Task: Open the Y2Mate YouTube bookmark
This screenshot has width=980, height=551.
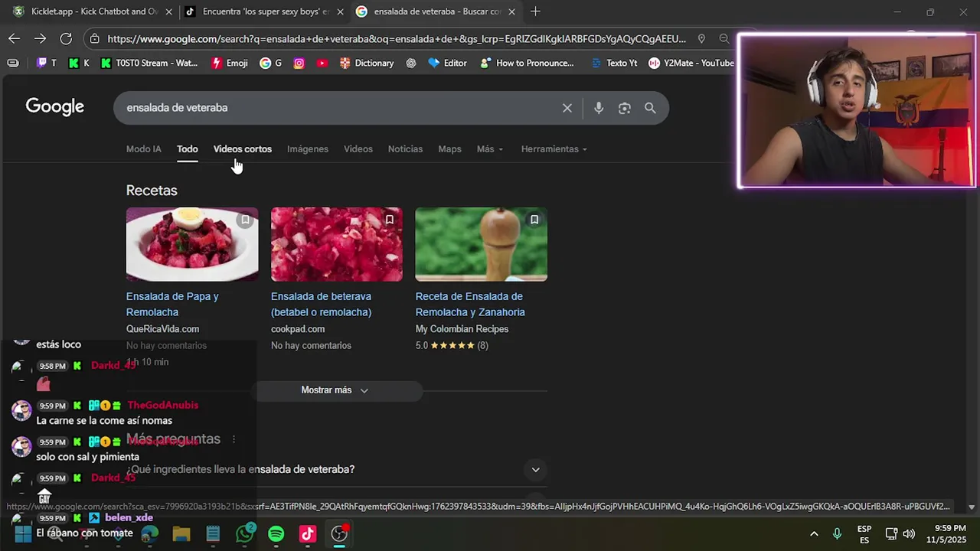Action: tap(691, 63)
